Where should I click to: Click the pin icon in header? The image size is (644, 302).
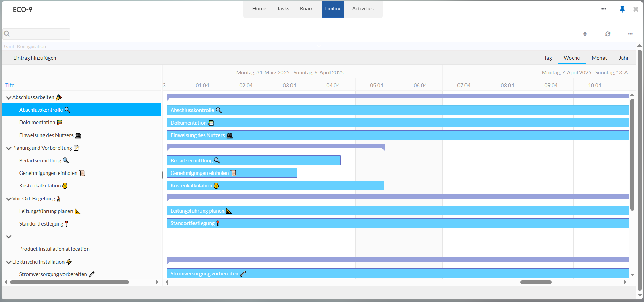622,9
